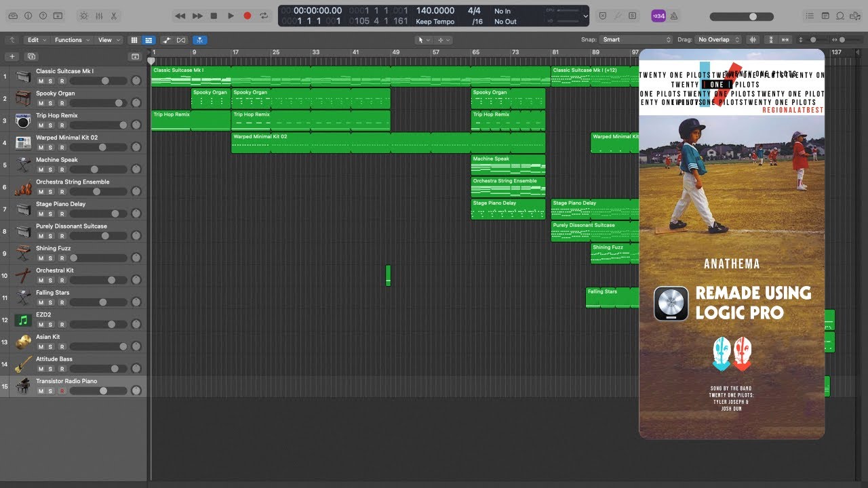Open the Inspector info icon
868x488 pixels.
[28, 16]
